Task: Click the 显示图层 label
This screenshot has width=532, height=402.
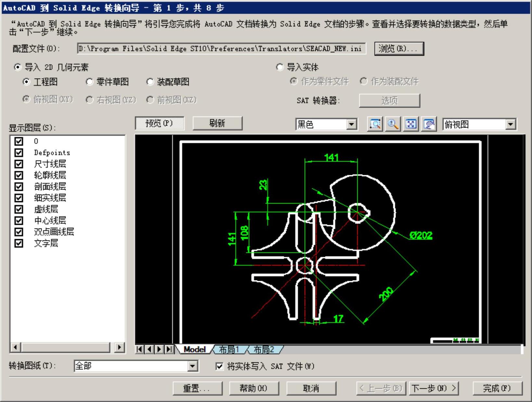Action: 32,128
